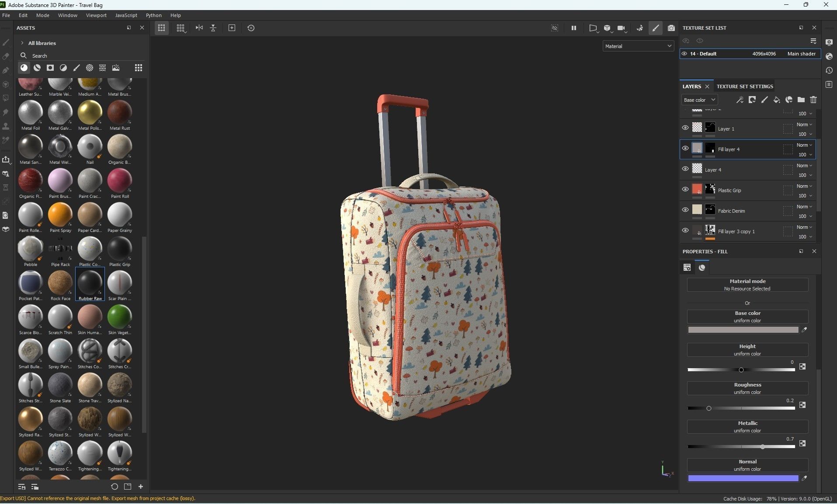This screenshot has width=837, height=504.
Task: Add a smart material layer icon
Action: pos(789,100)
